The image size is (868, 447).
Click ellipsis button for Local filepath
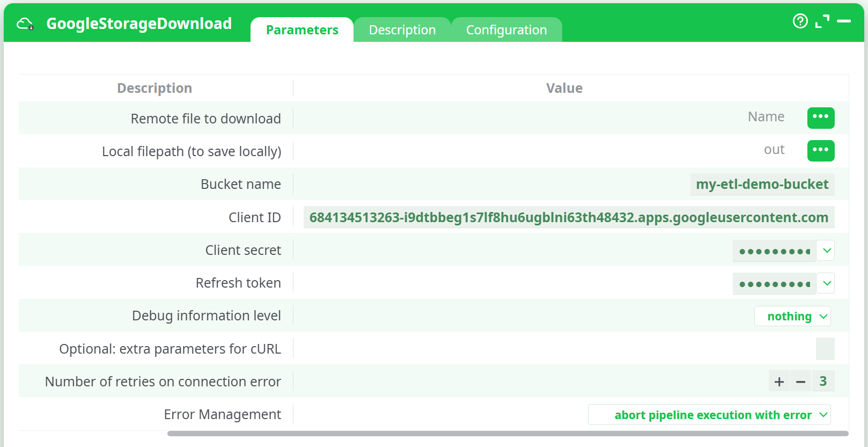(820, 150)
